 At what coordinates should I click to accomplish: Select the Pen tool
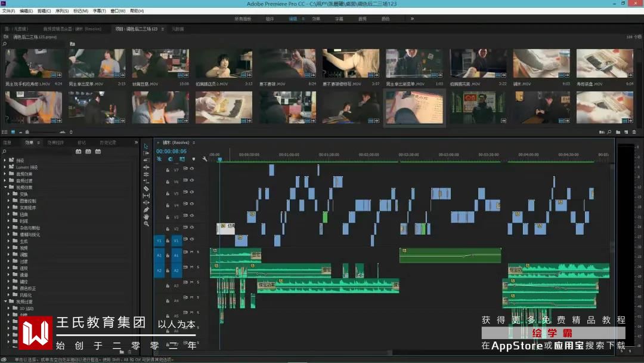146,210
